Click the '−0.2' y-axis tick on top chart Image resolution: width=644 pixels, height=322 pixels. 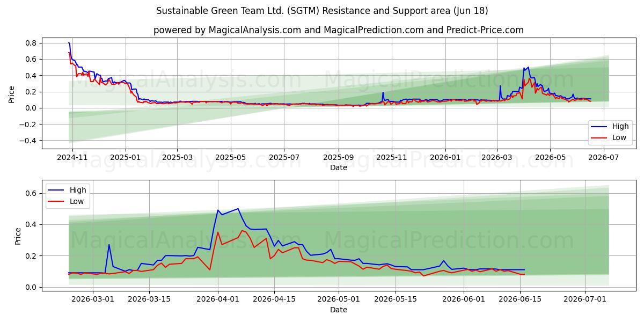click(x=28, y=125)
